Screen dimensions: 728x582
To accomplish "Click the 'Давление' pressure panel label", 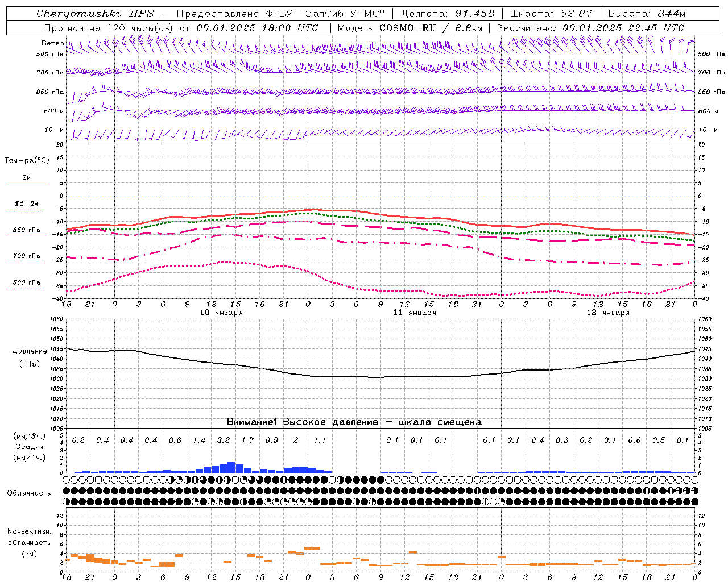I will (x=30, y=351).
